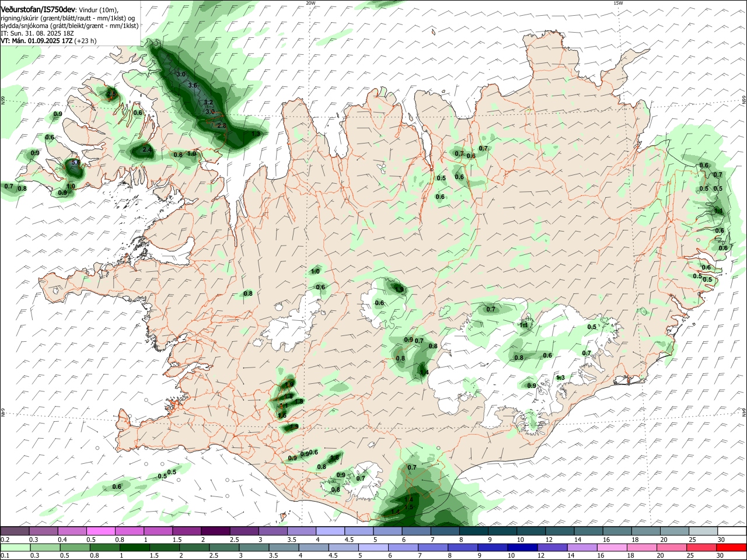Click the 25 label under the top legend row
747x560 pixels.
pos(692,540)
